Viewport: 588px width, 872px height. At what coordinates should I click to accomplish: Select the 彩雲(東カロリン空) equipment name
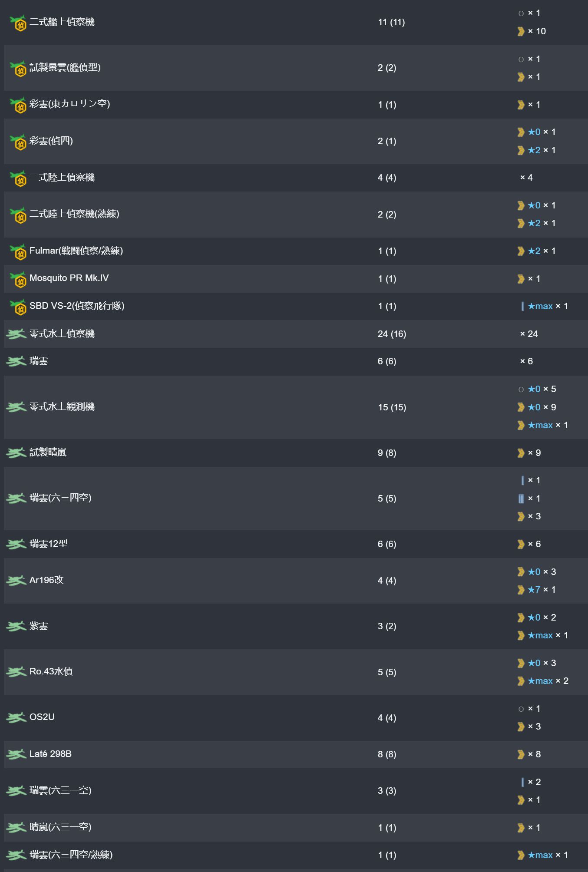click(69, 104)
